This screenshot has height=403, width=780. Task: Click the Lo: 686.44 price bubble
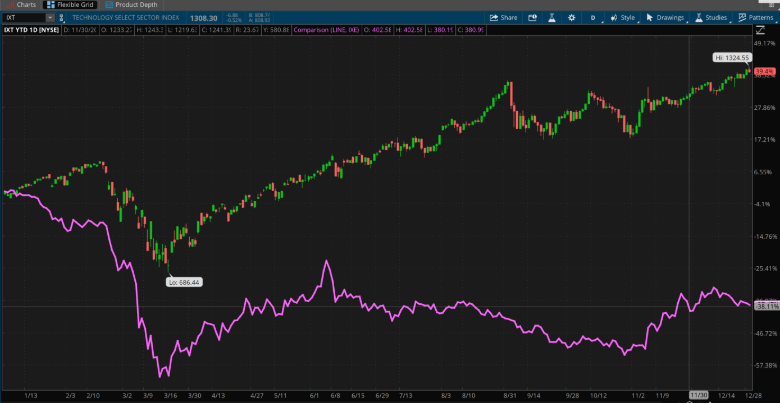coord(185,282)
